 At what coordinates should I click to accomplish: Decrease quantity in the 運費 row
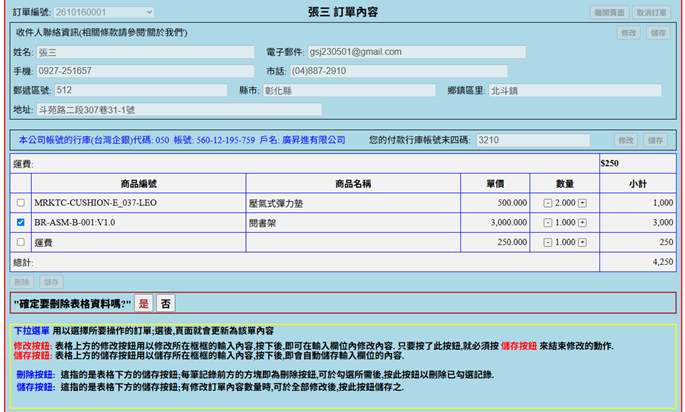[x=547, y=242]
